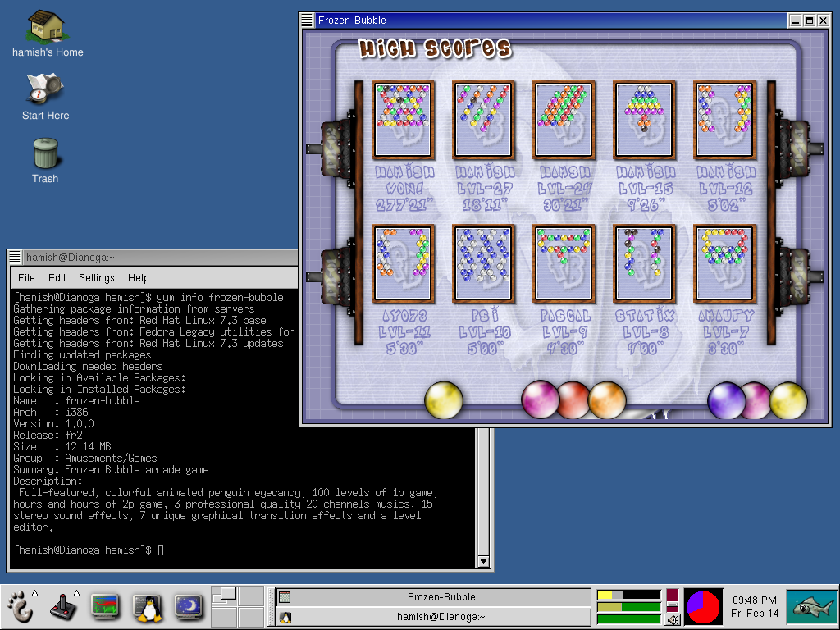Click the High Scores title text
Screen dimensions: 840x630
pos(435,48)
